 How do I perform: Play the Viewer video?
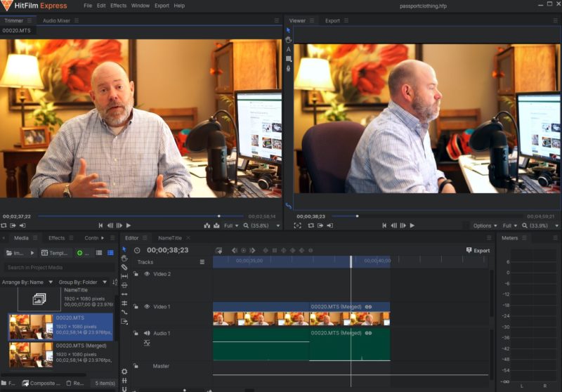coord(412,226)
